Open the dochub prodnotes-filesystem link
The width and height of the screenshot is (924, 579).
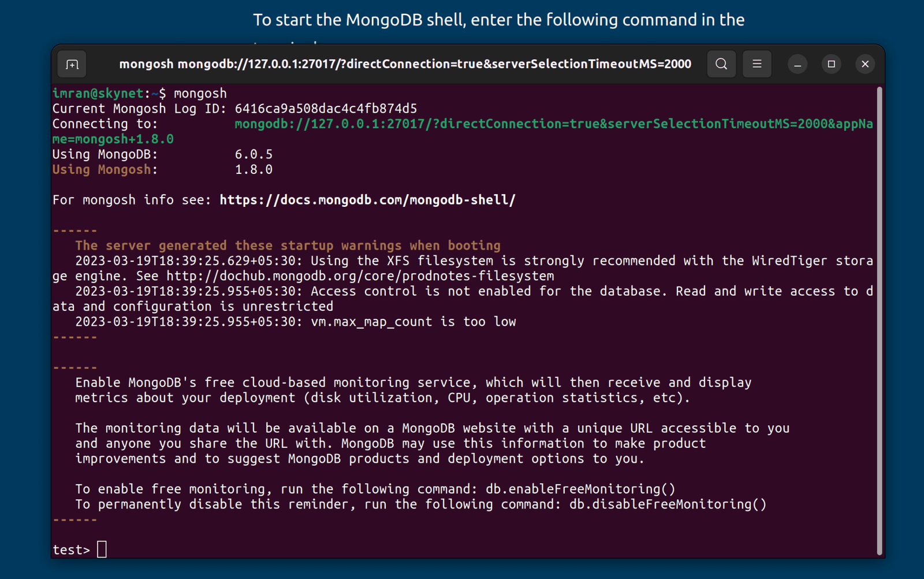pos(360,276)
